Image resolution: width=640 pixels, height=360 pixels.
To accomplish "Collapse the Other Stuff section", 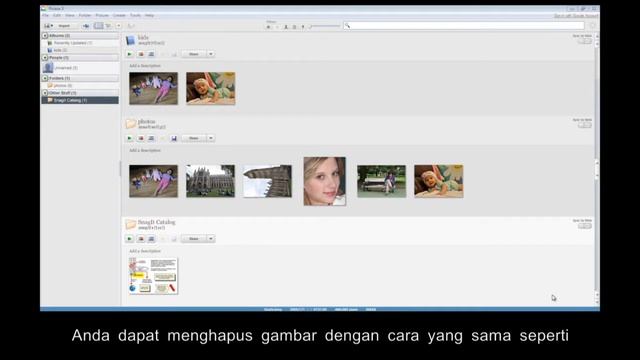I will pos(45,93).
